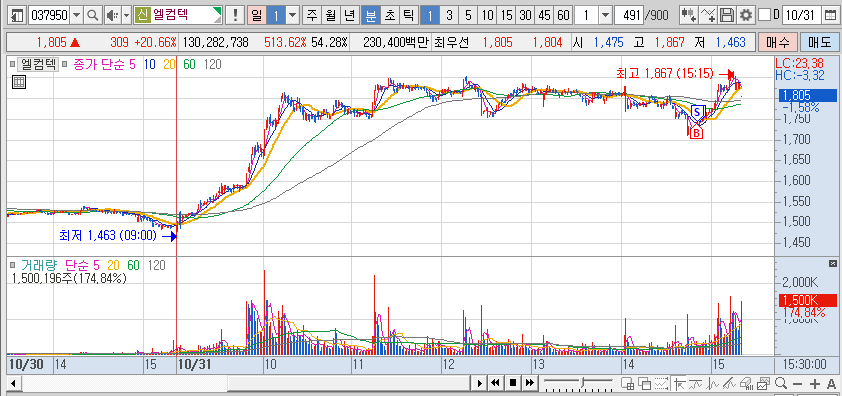Screen dimensions: 842x396
Task: Open the custom minute interval dropdown arrow
Action: pyautogui.click(x=605, y=15)
